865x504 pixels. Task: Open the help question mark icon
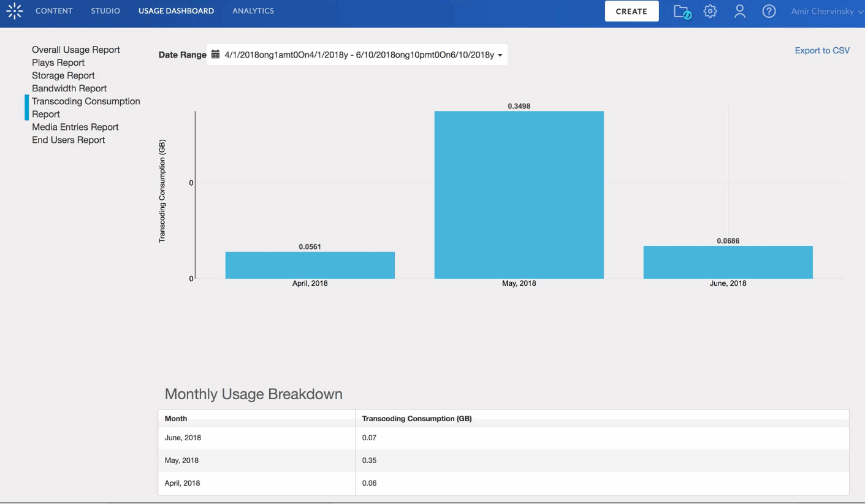(x=769, y=11)
